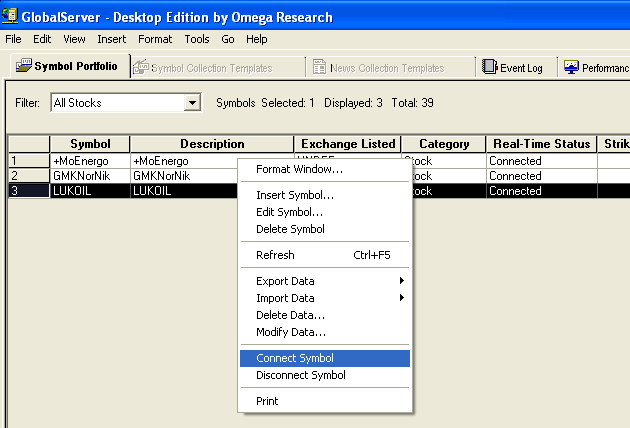Click the Category column header
This screenshot has height=428, width=630.
pos(444,144)
